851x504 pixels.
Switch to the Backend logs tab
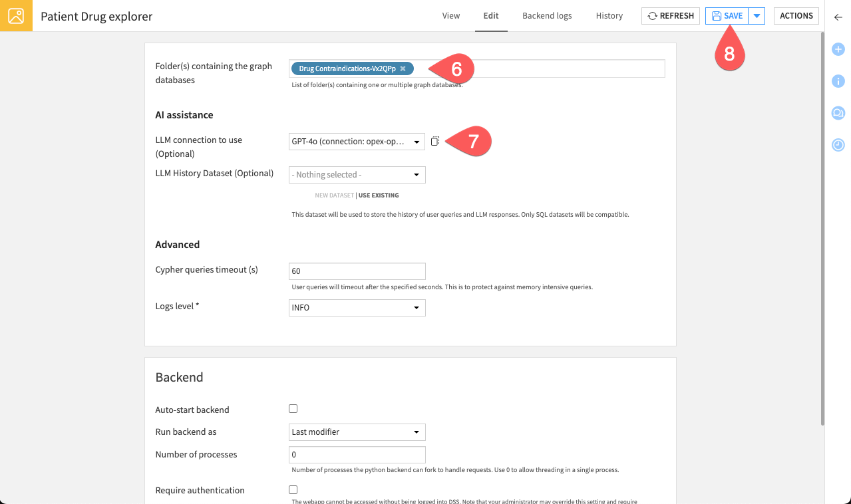point(546,15)
